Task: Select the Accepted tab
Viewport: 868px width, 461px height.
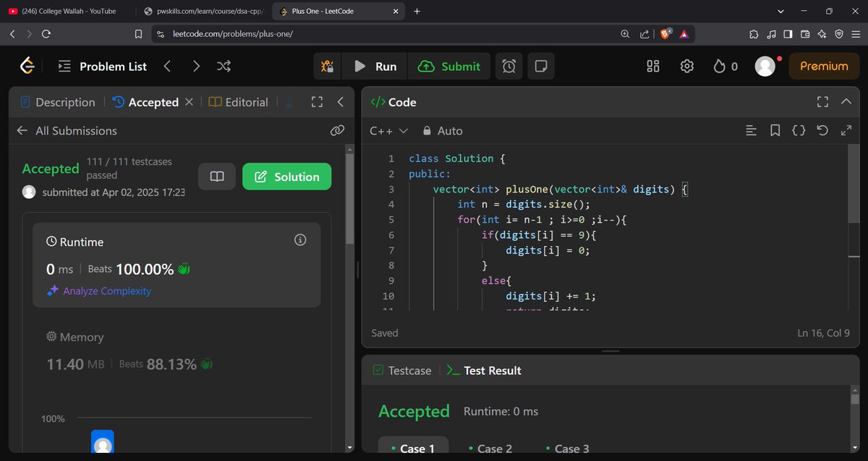Action: click(145, 103)
